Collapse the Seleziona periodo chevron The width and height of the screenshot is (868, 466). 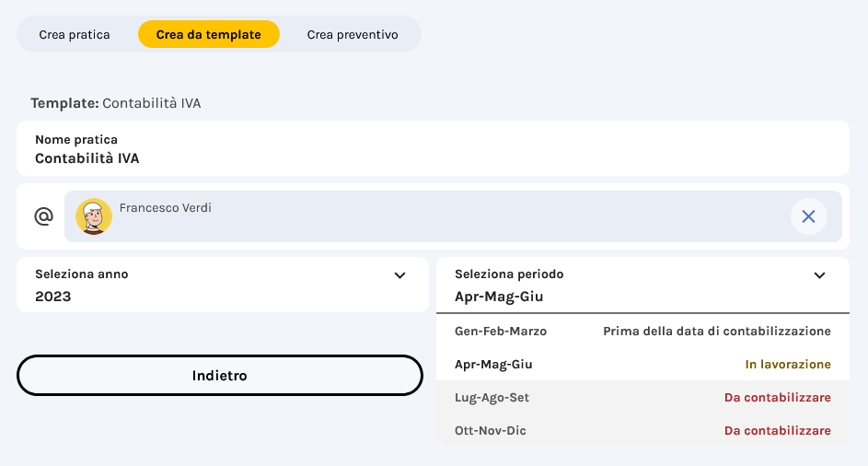tap(819, 274)
